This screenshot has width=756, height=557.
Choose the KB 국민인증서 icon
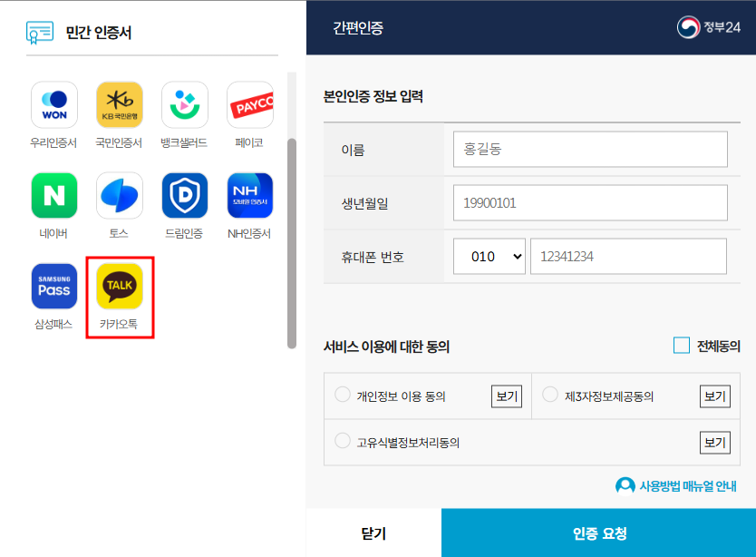(x=120, y=104)
